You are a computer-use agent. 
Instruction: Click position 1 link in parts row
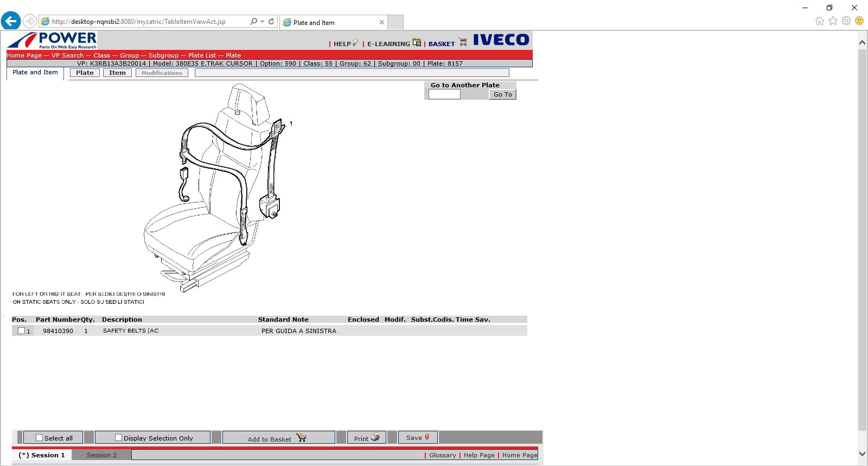pos(29,331)
